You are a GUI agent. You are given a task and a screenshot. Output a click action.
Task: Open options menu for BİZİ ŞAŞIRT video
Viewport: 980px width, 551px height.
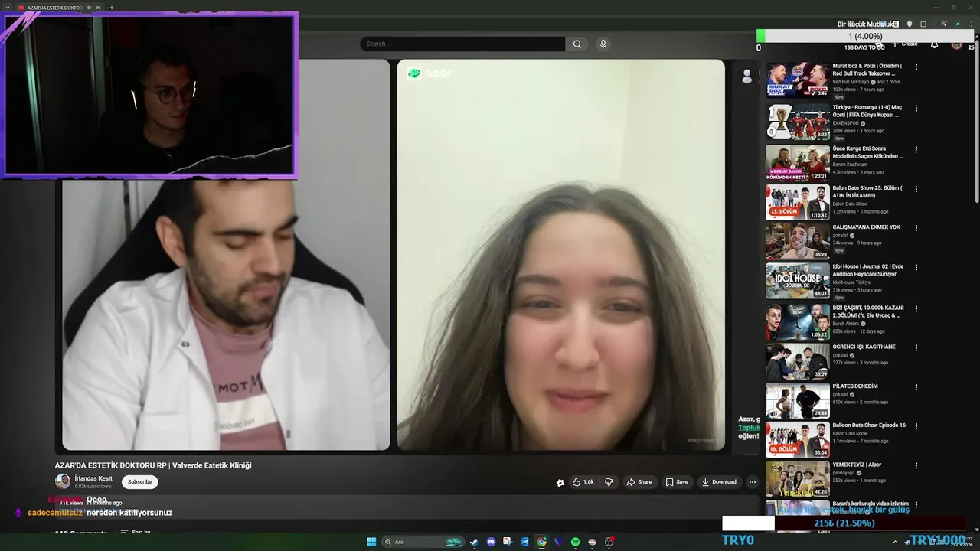click(916, 308)
